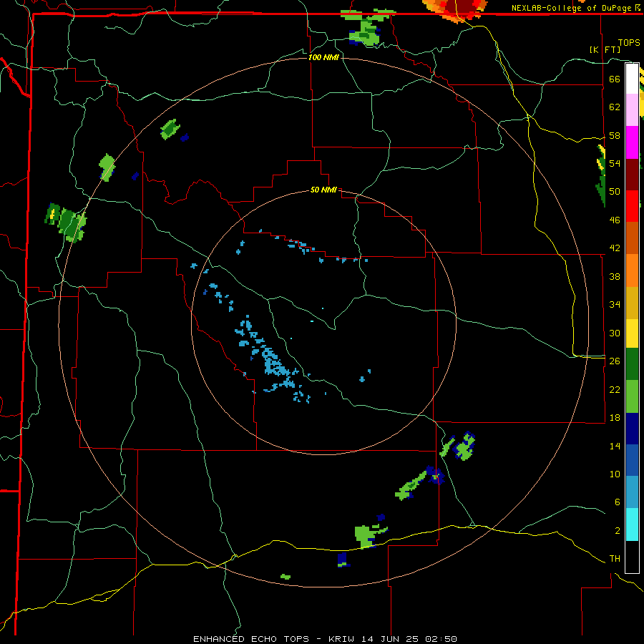
Task: Click the legend value 2
Action: [617, 531]
